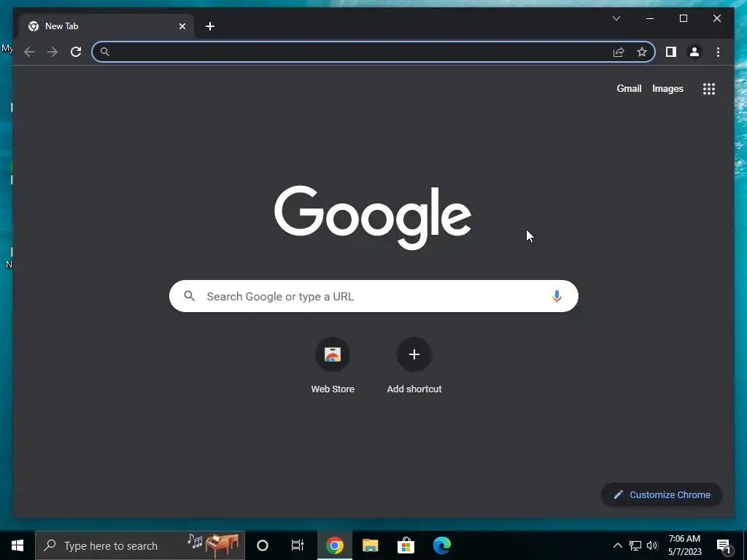This screenshot has height=560, width=747.
Task: Click the Chrome taskbar icon
Action: pyautogui.click(x=335, y=545)
